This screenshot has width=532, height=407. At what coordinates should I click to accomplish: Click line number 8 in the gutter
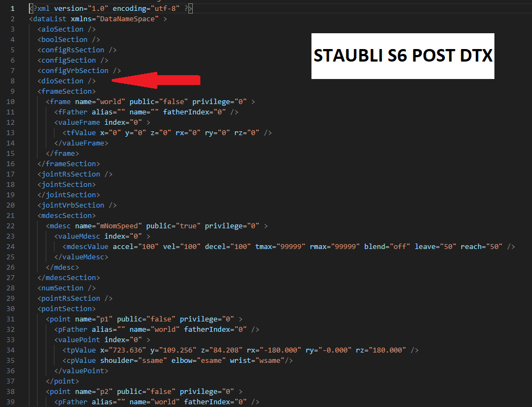(13, 81)
